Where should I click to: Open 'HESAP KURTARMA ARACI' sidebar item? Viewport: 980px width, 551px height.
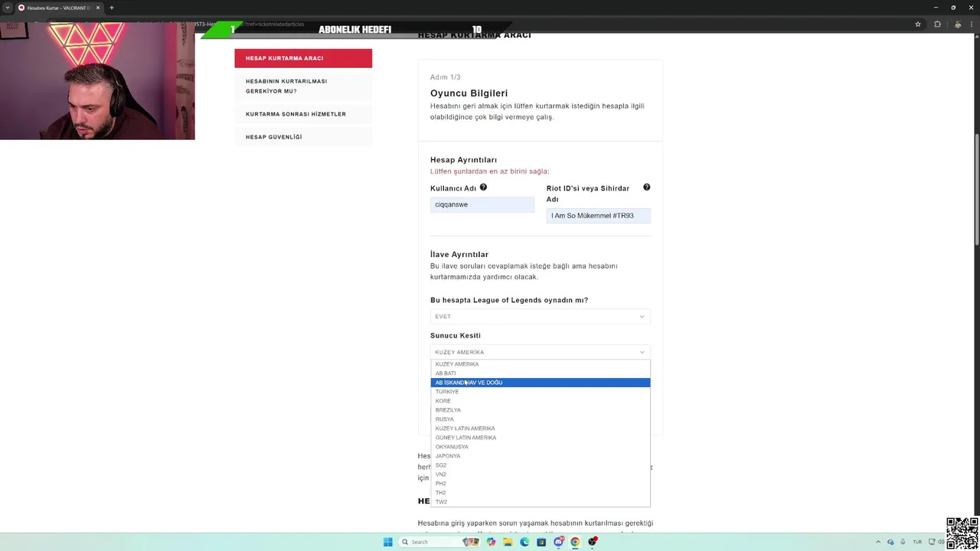pos(303,58)
